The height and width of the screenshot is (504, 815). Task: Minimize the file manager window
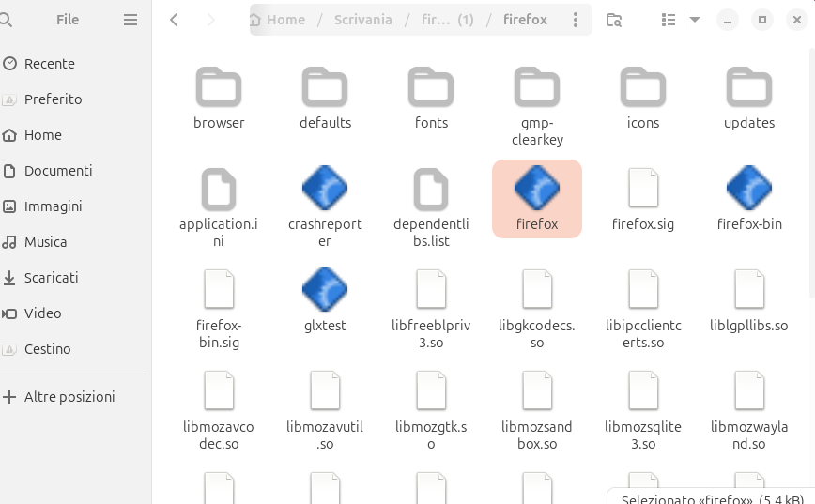pos(727,21)
